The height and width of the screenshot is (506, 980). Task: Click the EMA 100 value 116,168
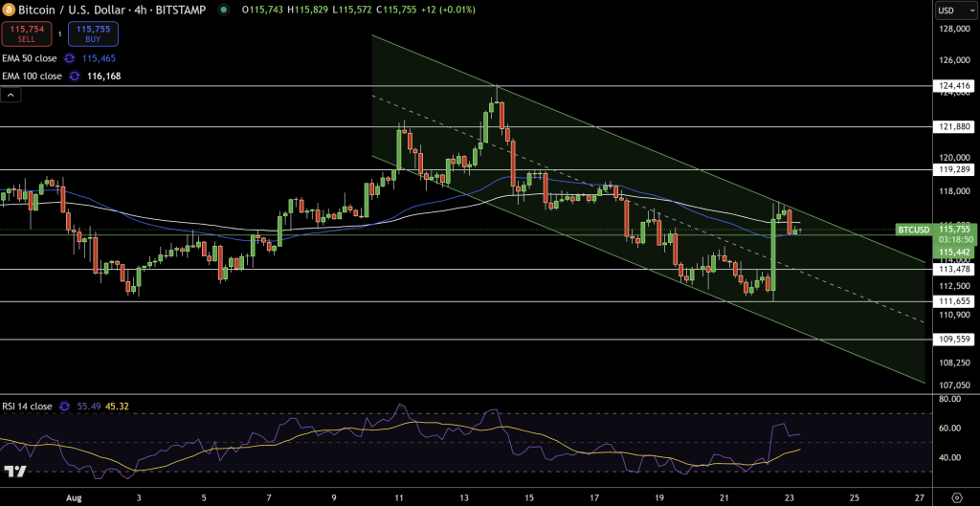click(x=103, y=77)
